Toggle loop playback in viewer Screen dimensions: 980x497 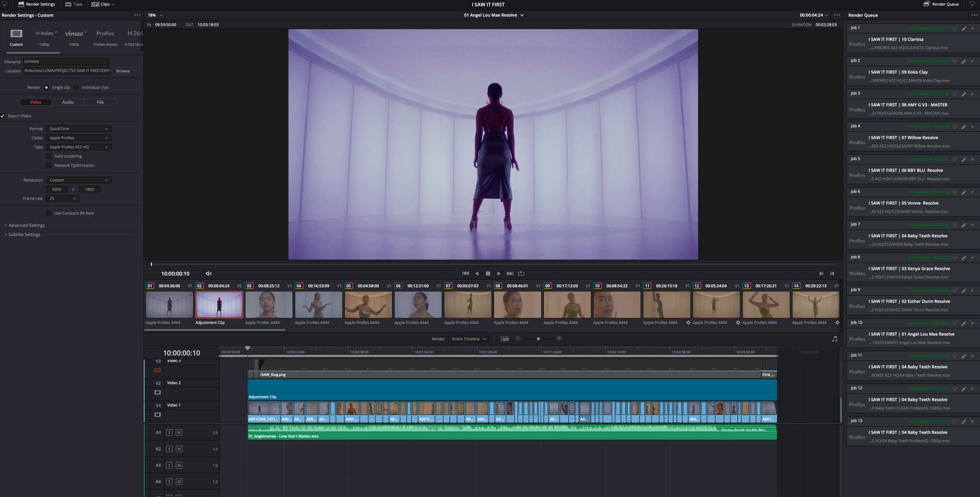click(x=521, y=274)
